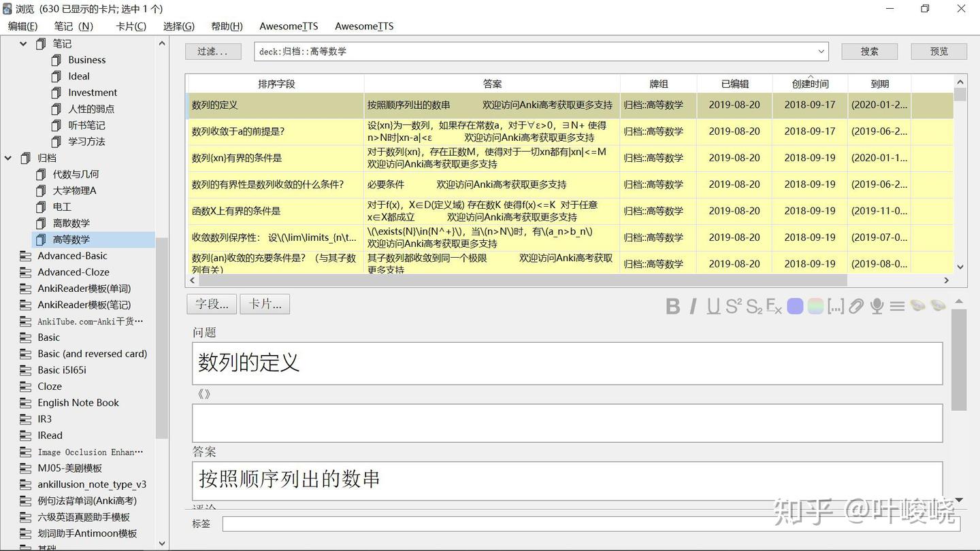Select the 高等数学 deck in the sidebar
Viewport: 980px width, 551px height.
coord(94,239)
